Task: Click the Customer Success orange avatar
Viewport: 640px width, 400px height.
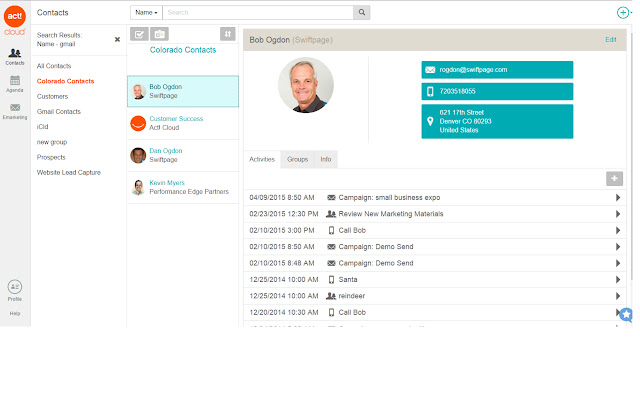Action: (x=138, y=123)
